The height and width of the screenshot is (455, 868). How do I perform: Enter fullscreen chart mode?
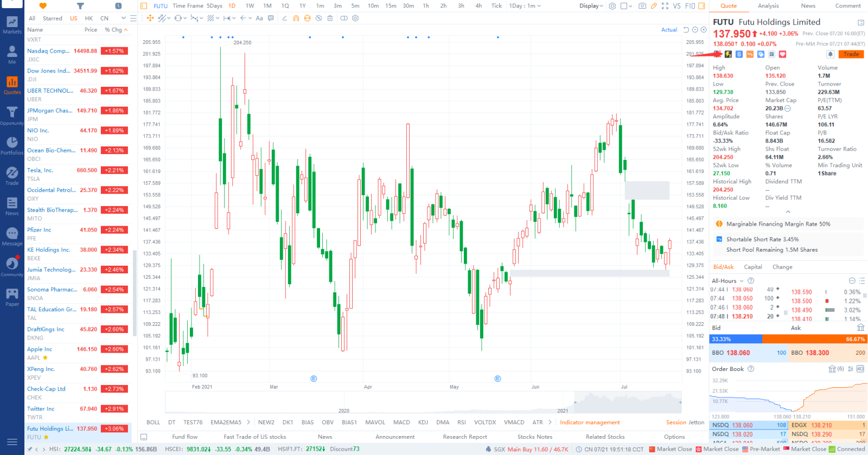click(x=665, y=6)
